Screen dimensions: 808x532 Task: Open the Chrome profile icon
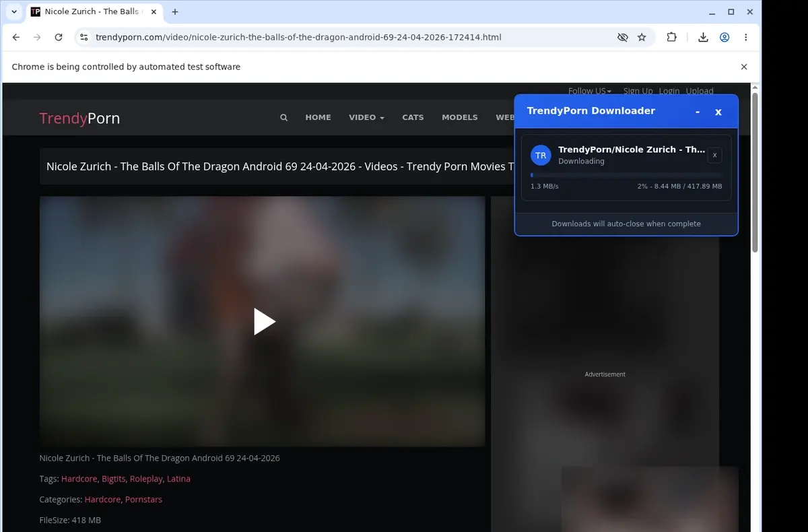point(725,38)
